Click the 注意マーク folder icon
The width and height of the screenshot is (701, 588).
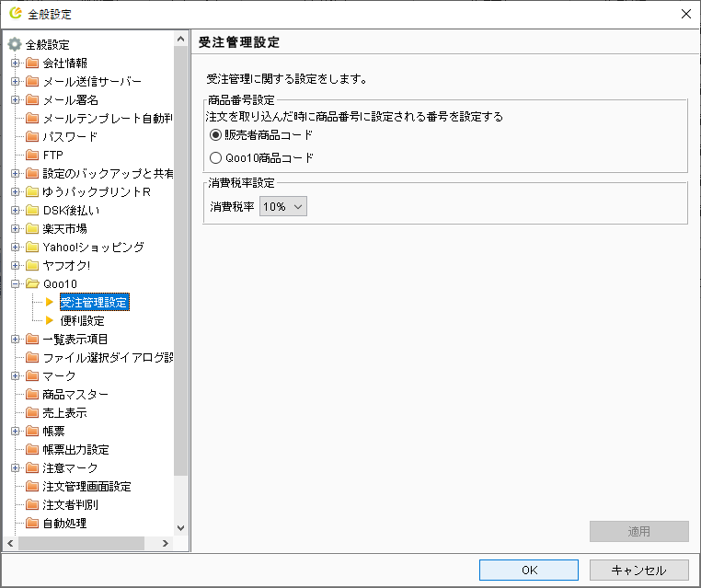coord(32,467)
